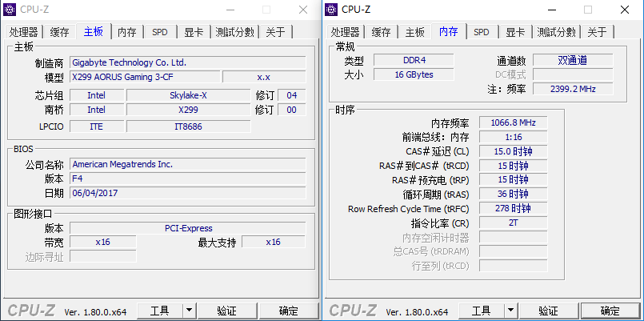Click the tRAS 36 时钟 value

513,194
